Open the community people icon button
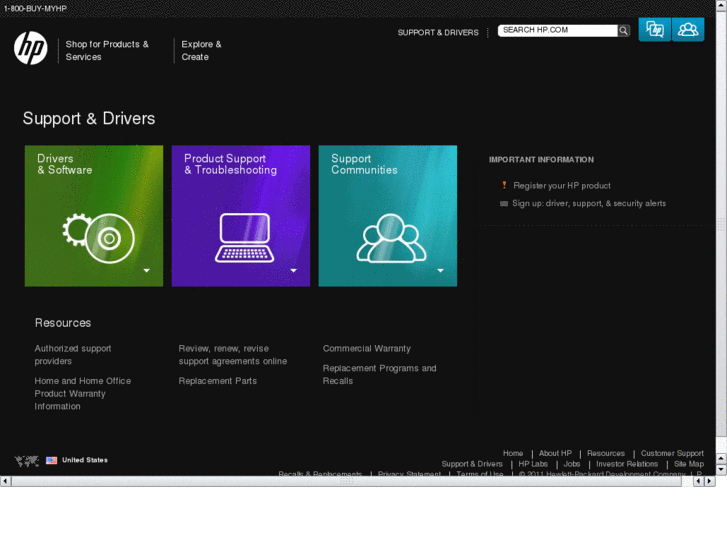 (x=688, y=30)
